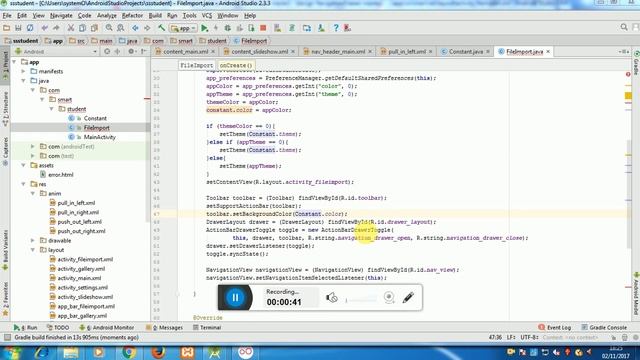
Task: Click the Save All toolbar icon
Action: click(18, 28)
